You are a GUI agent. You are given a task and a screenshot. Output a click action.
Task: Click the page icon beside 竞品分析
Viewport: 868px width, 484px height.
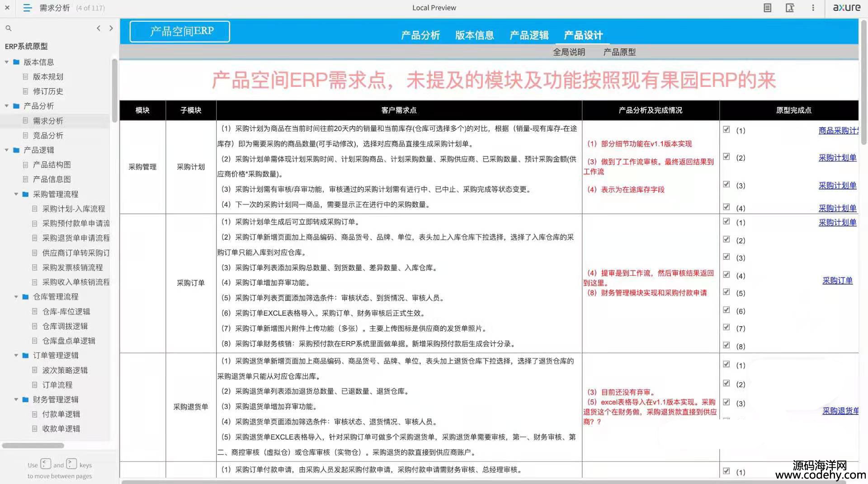click(25, 135)
